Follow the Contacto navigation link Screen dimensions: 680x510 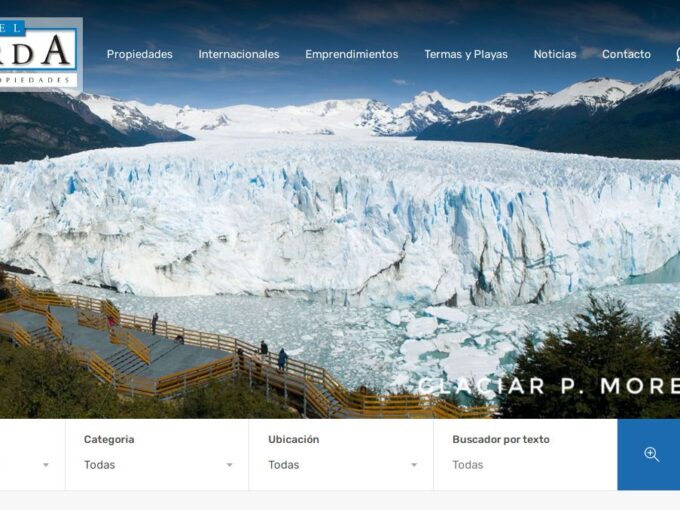626,54
